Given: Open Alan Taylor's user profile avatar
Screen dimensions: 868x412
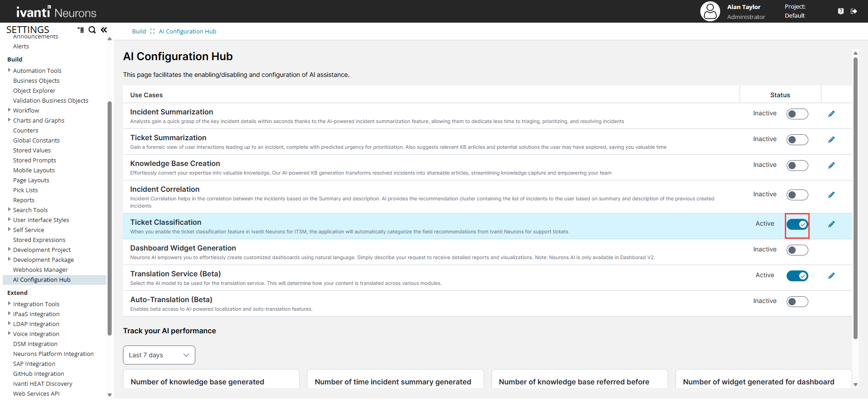Looking at the screenshot, I should [710, 11].
